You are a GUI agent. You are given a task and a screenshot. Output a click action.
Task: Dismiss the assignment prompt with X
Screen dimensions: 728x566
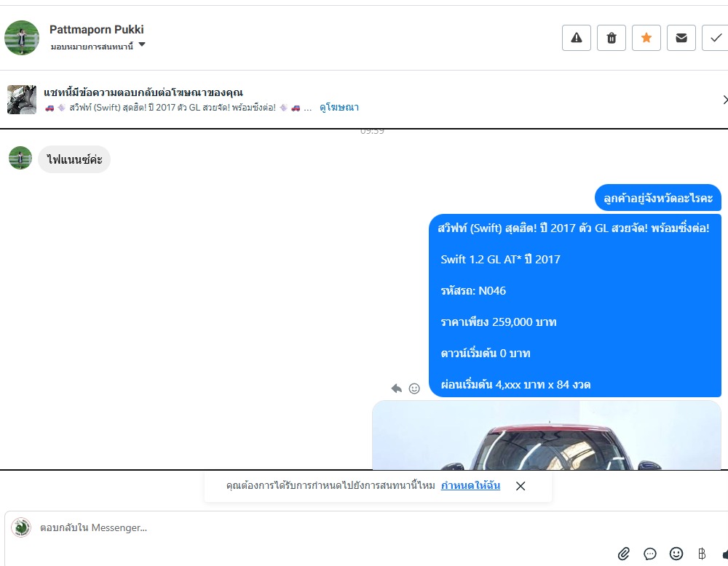[521, 486]
